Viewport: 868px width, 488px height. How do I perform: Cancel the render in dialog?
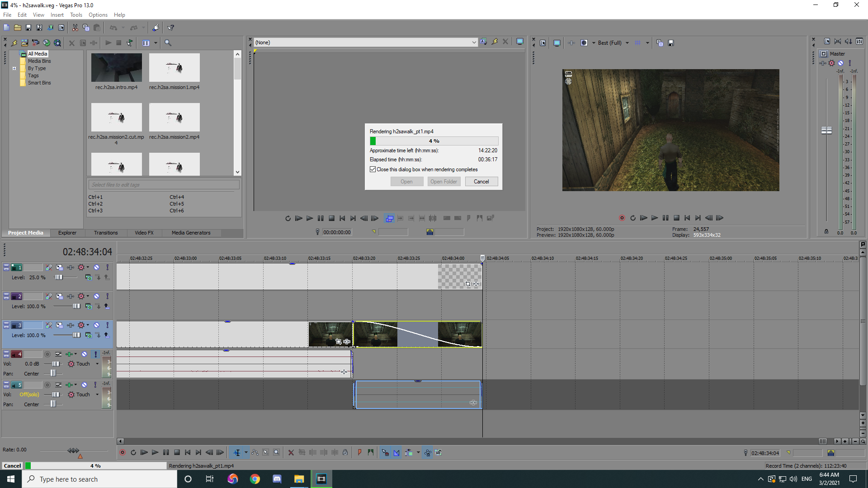481,182
